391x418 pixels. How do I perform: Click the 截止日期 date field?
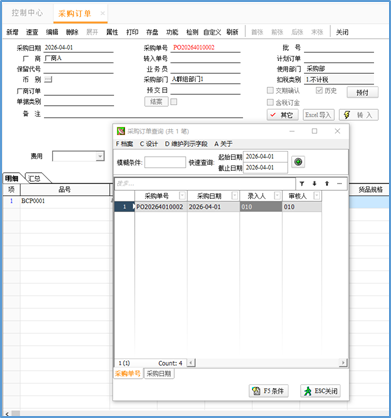[x=265, y=168]
